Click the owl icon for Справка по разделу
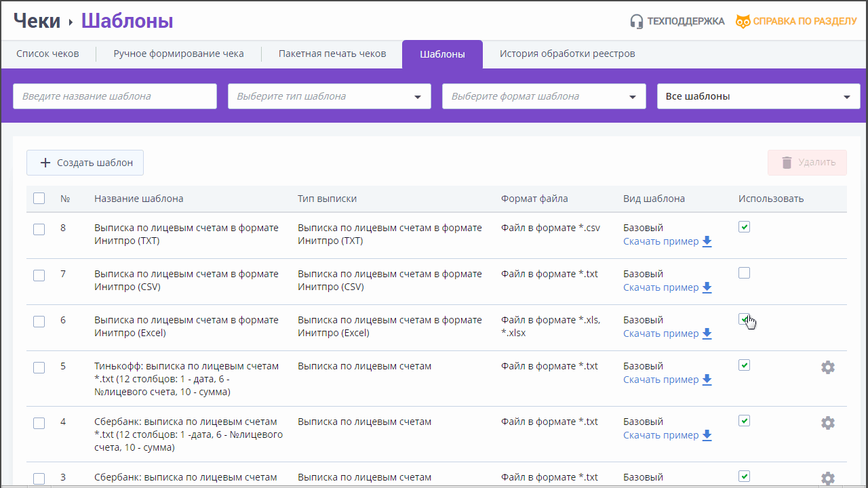The image size is (868, 488). coord(743,21)
